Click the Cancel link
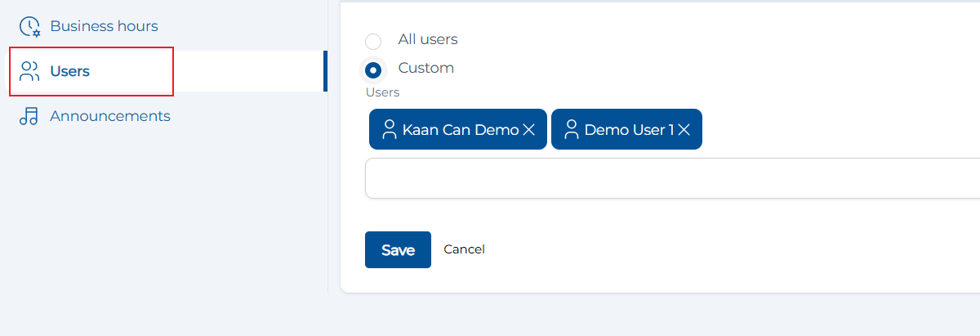This screenshot has height=336, width=980. [464, 249]
